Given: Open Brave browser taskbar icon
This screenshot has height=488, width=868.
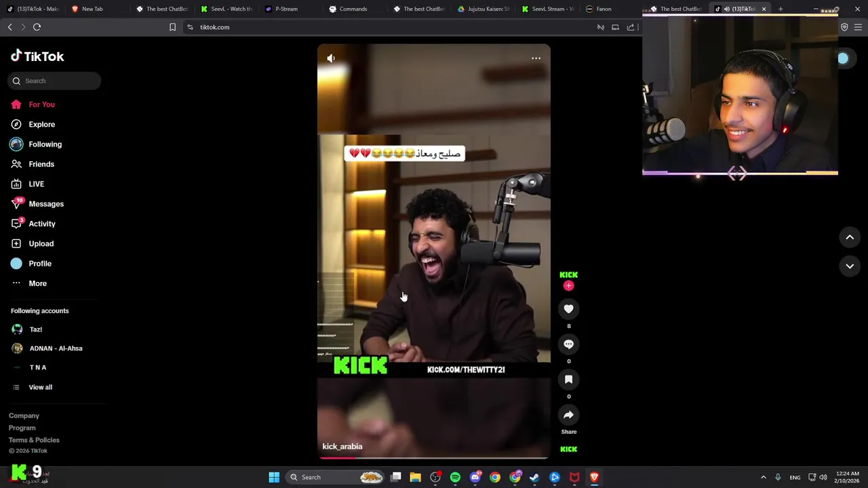Looking at the screenshot, I should coord(594,477).
